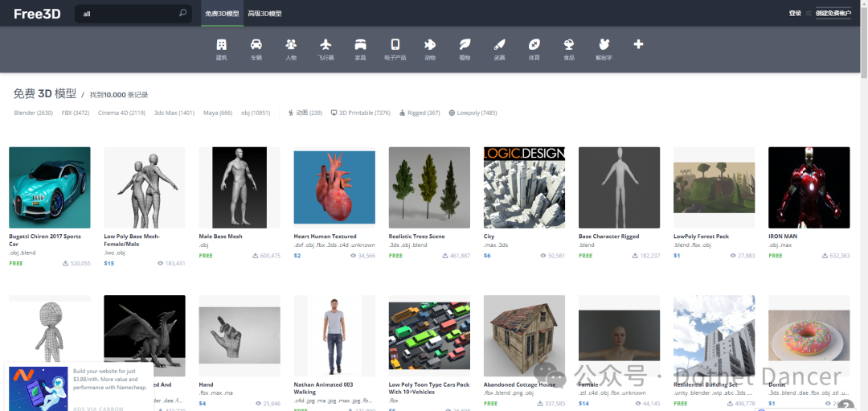The image size is (868, 411).
Task: Click 'IRON MAN' title text
Action: 783,236
